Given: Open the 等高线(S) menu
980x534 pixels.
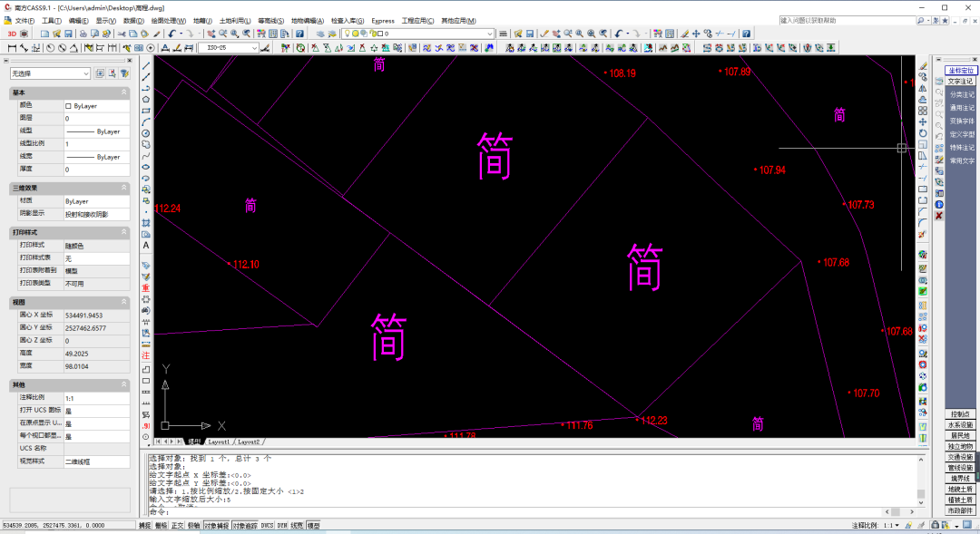Looking at the screenshot, I should pos(270,21).
